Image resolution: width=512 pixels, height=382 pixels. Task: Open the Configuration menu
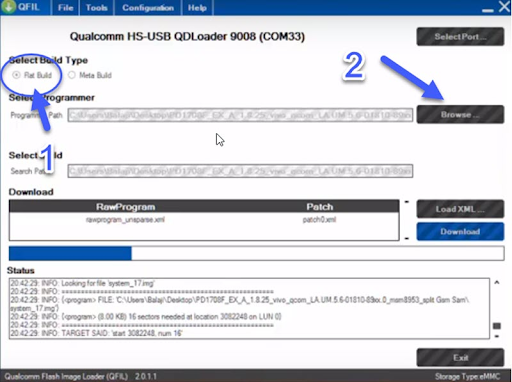tap(148, 8)
